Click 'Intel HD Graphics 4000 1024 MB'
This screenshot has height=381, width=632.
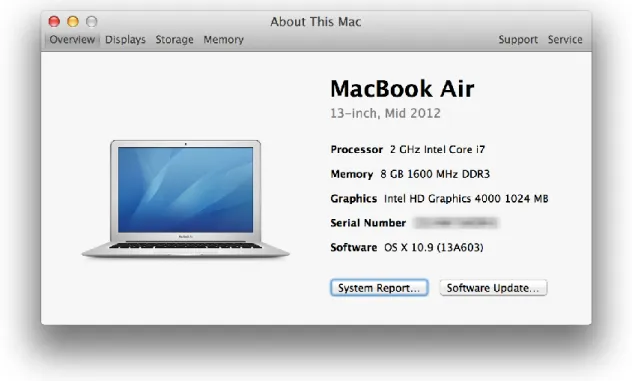click(x=466, y=199)
